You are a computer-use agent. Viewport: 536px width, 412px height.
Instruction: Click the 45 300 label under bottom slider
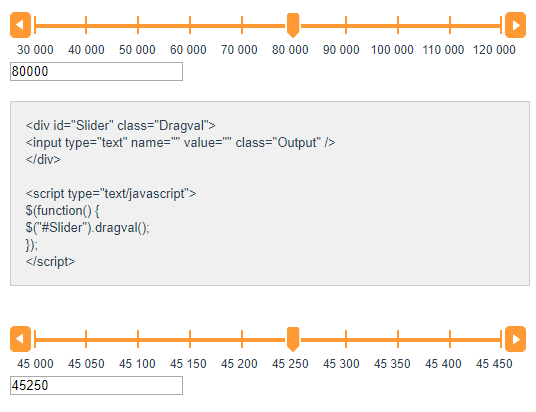click(x=341, y=364)
